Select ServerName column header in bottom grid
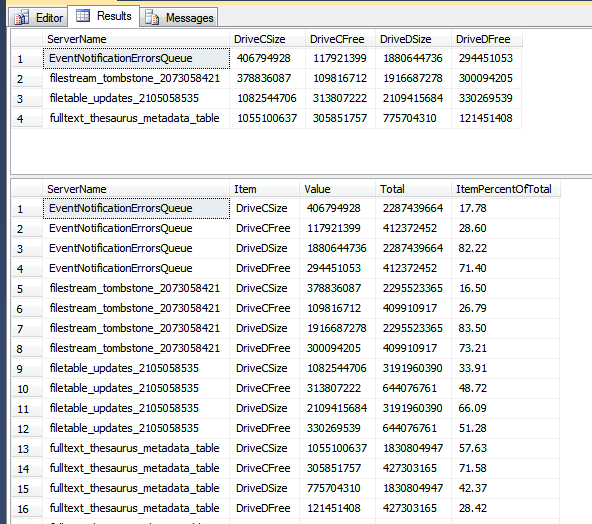 tap(136, 189)
